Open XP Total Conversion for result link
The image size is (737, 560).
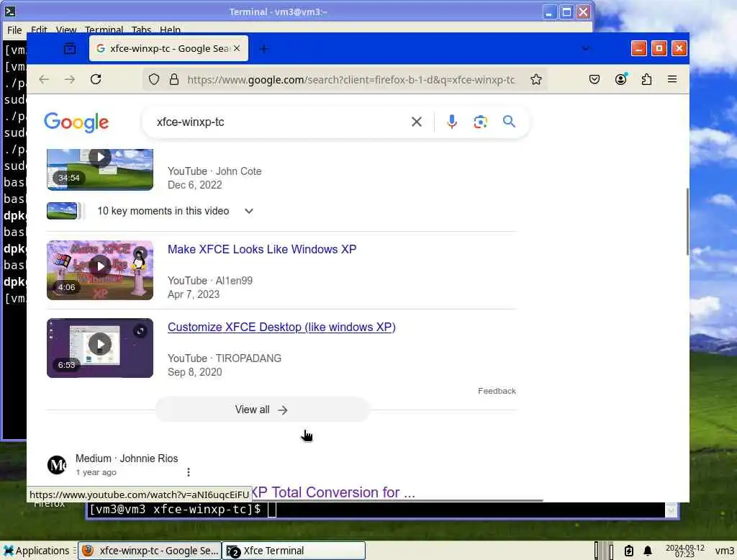(x=333, y=492)
